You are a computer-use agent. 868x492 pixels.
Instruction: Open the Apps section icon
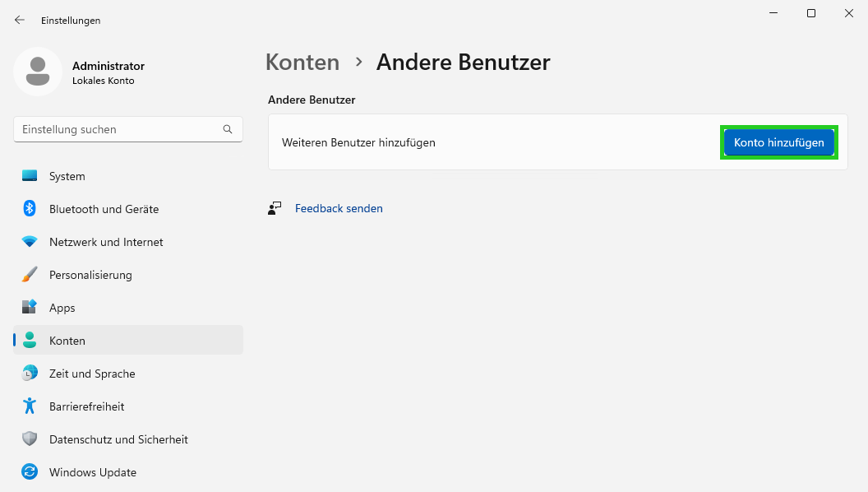click(30, 307)
